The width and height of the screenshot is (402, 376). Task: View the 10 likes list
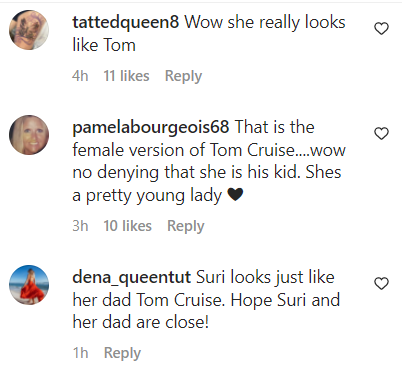click(x=127, y=226)
